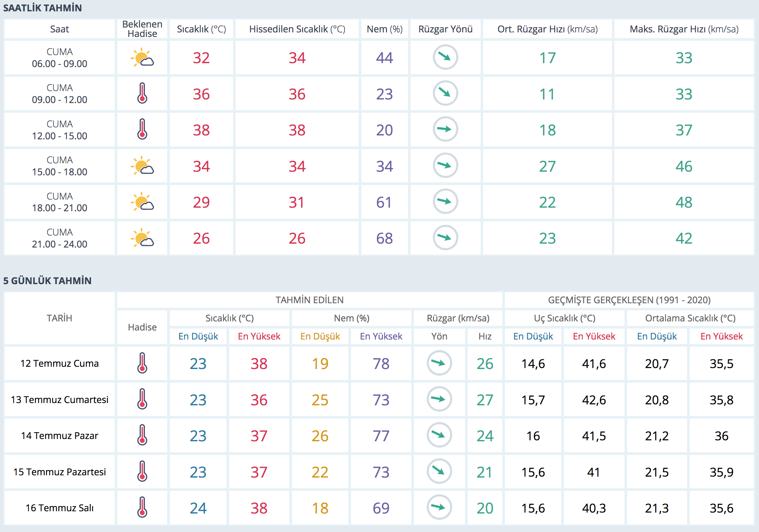
Task: Click the Maks. Rüzgar Hızı column header
Action: [683, 29]
